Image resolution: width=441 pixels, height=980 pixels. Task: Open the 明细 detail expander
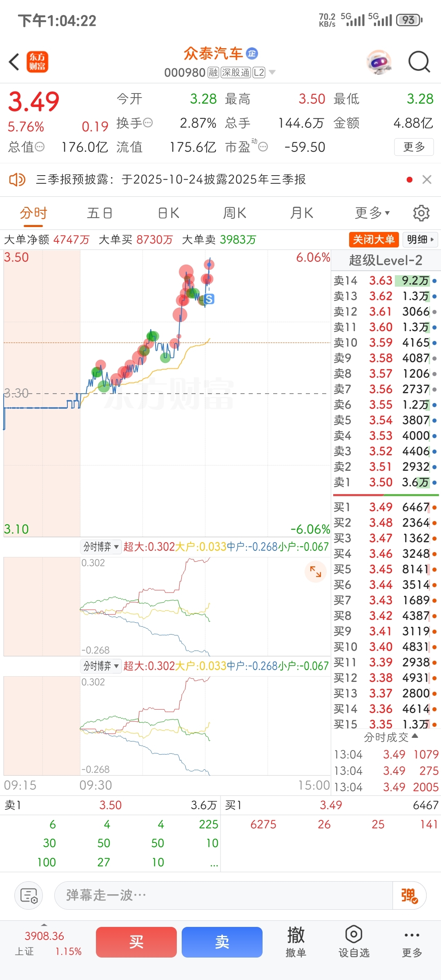tap(420, 239)
